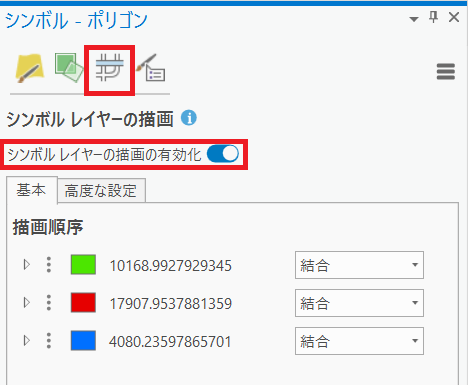Close the シンボル - ポリゴン pane
The width and height of the screenshot is (468, 385).
click(x=454, y=17)
